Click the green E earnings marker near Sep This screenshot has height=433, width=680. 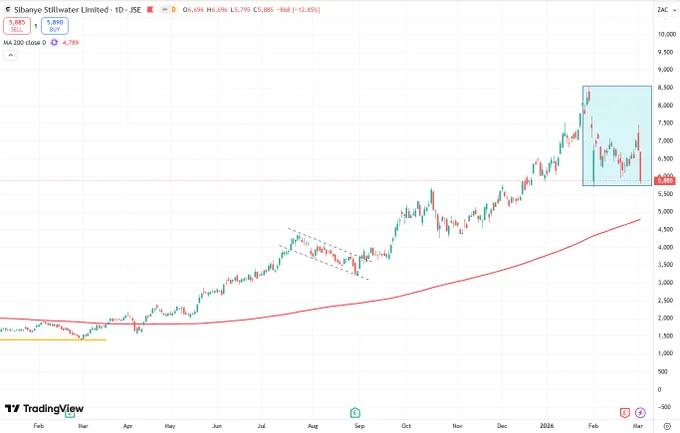(x=355, y=413)
